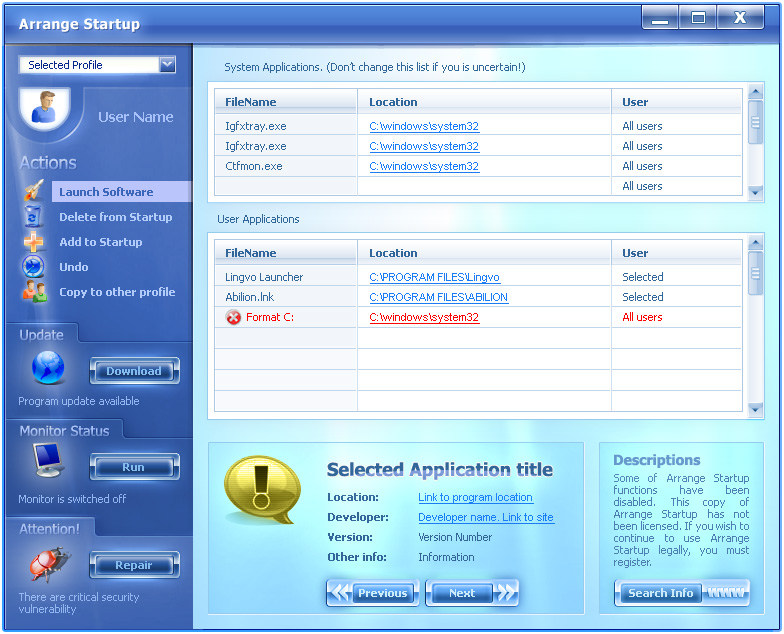The height and width of the screenshot is (634, 784).
Task: Click the computer monitor status icon
Action: coord(48,460)
